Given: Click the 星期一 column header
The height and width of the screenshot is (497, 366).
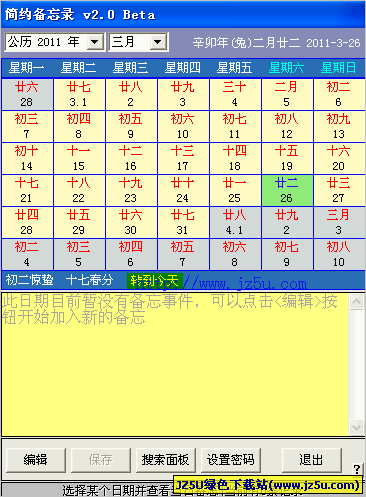Looking at the screenshot, I should click(27, 68).
